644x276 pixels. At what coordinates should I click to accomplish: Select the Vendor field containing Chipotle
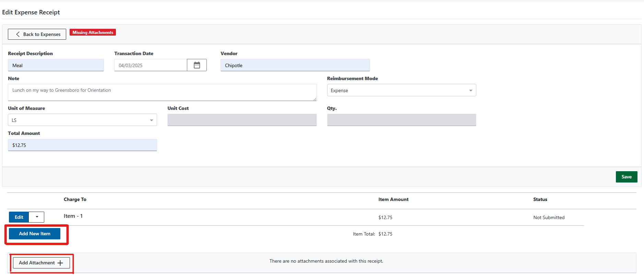295,65
